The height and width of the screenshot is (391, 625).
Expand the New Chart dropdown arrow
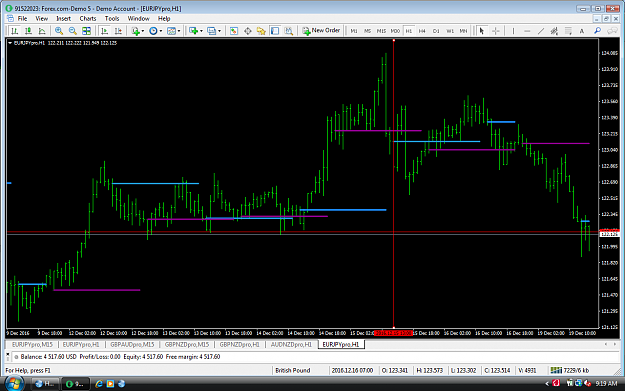pyautogui.click(x=201, y=31)
